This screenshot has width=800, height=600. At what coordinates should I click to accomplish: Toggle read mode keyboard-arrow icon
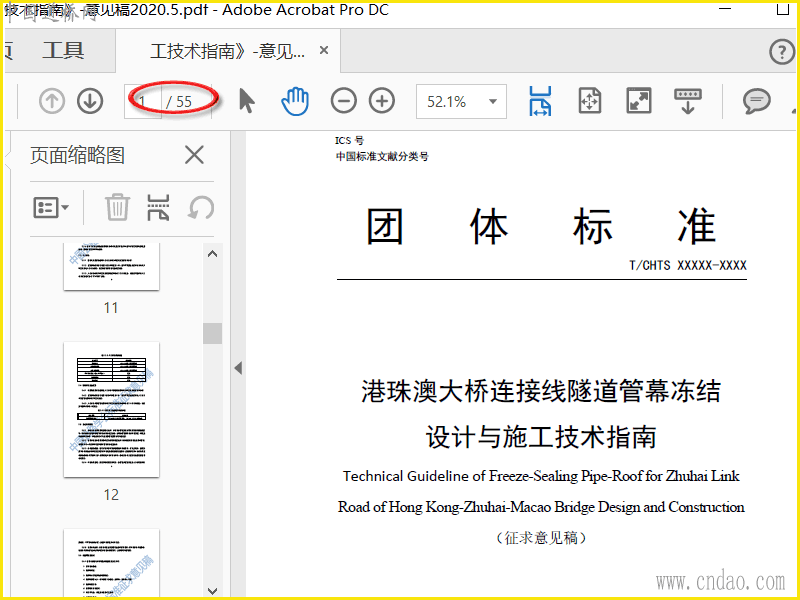coord(688,101)
